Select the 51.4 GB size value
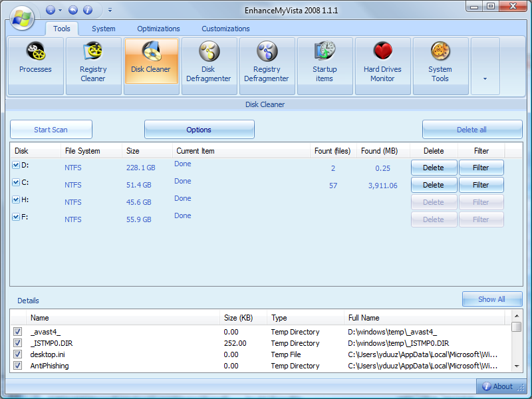 pyautogui.click(x=139, y=185)
